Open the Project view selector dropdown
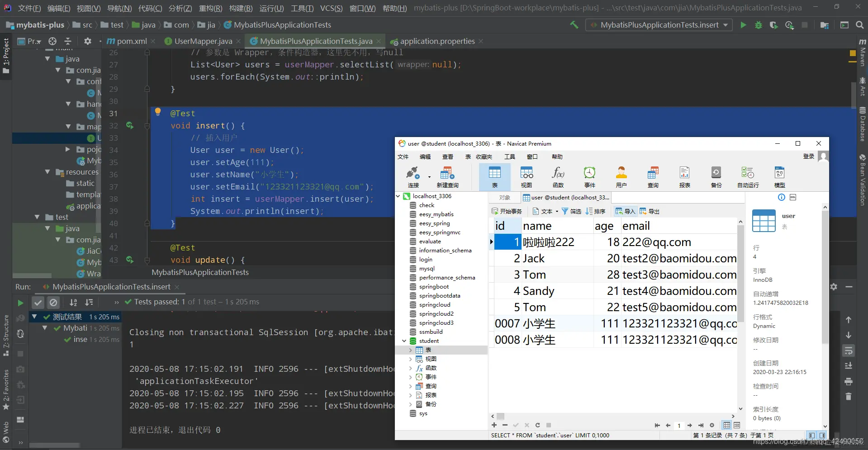This screenshot has width=868, height=450. [x=29, y=41]
